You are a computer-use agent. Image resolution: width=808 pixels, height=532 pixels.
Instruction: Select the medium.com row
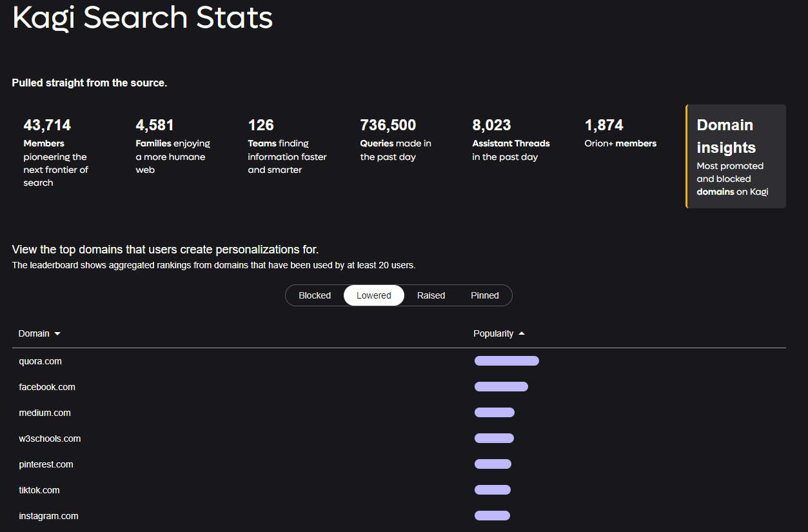pos(399,413)
